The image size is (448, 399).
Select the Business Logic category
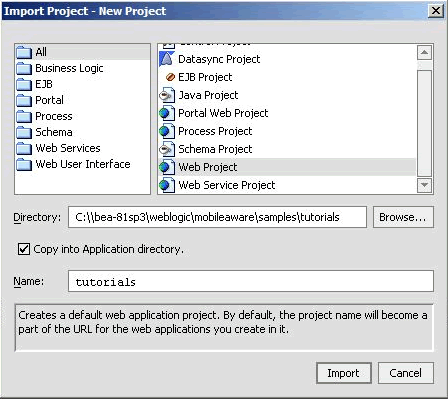tap(69, 68)
